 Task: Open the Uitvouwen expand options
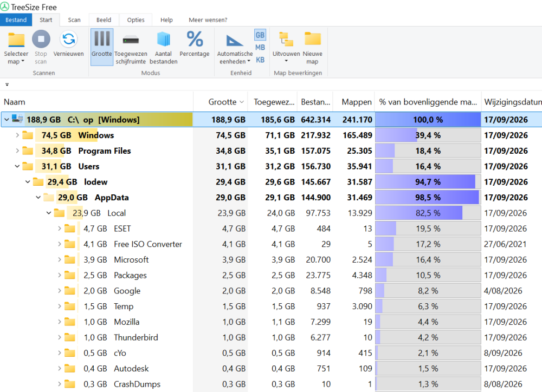tap(286, 47)
